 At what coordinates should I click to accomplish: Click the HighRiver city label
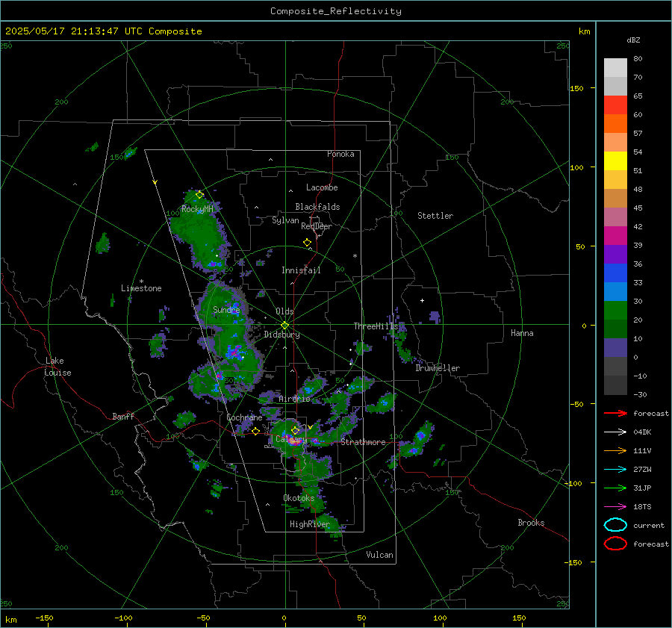point(309,524)
